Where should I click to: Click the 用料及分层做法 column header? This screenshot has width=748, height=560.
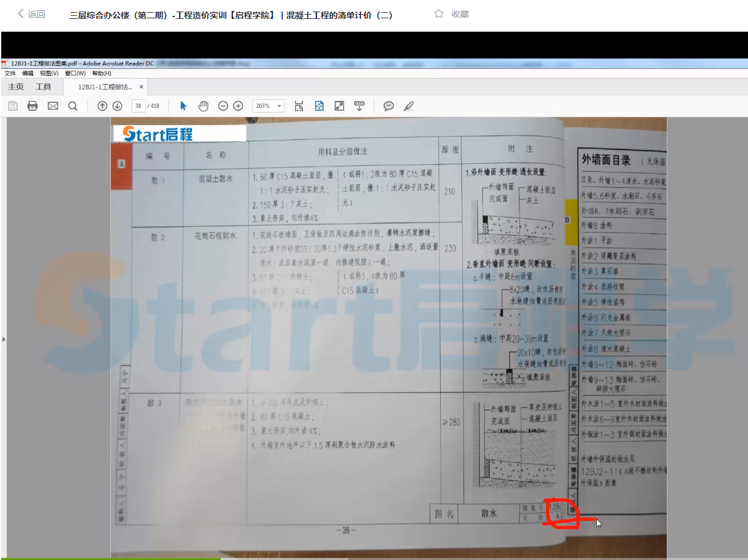[343, 151]
